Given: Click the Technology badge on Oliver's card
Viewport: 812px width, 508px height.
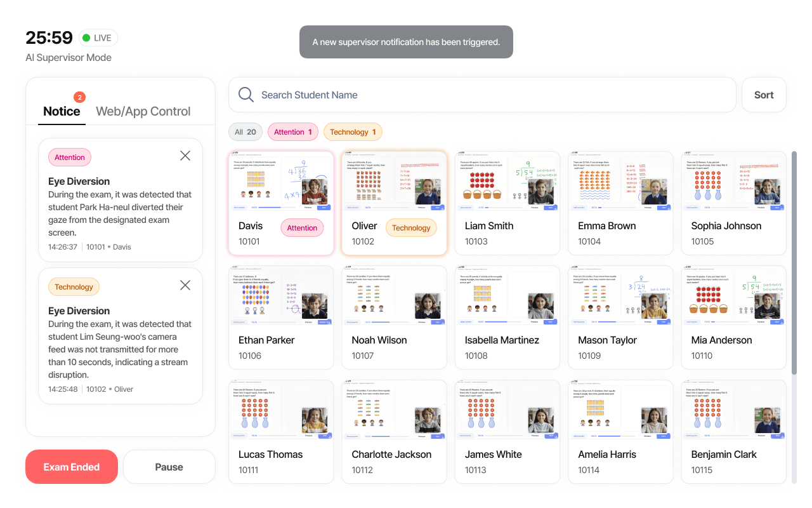Looking at the screenshot, I should 411,228.
